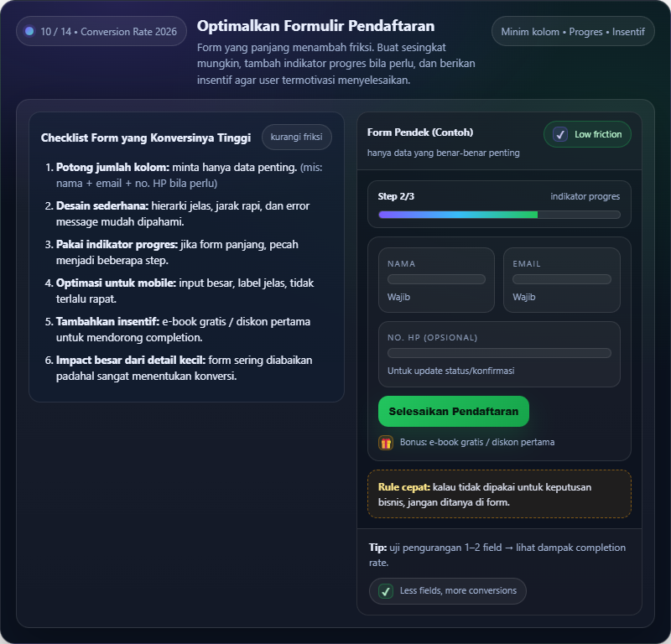
Task: Click the 'Form Pendek (Contoh)' title
Action: (420, 132)
